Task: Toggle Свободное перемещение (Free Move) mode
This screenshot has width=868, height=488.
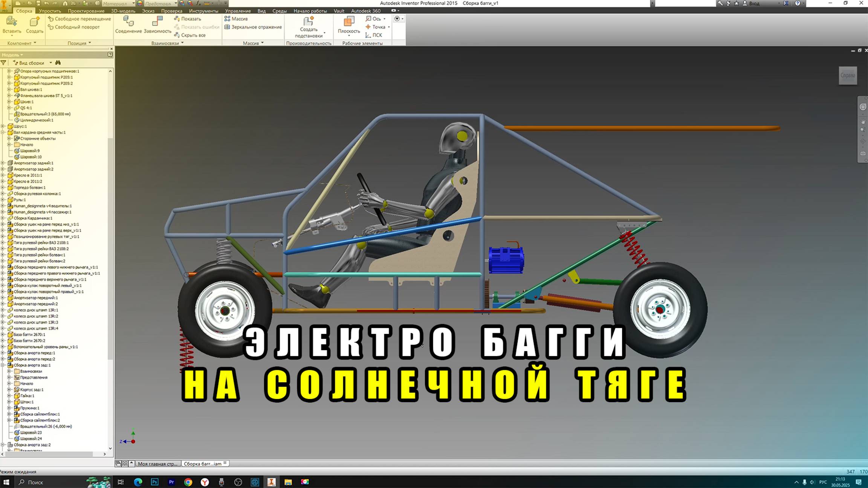Action: [x=79, y=18]
